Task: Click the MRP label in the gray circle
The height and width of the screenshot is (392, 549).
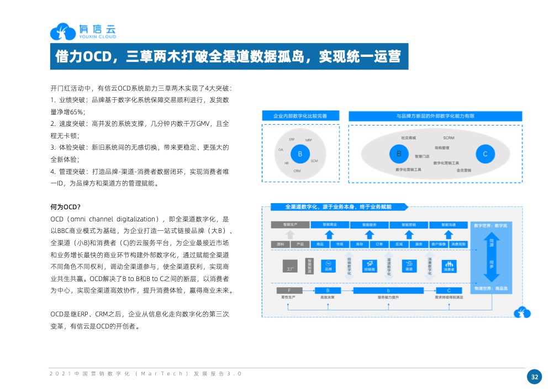Action: tap(308, 140)
